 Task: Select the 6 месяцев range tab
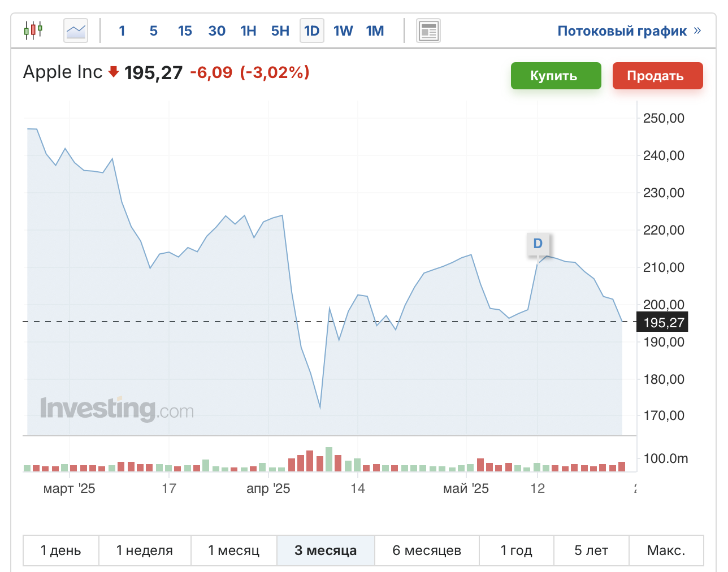[427, 551]
